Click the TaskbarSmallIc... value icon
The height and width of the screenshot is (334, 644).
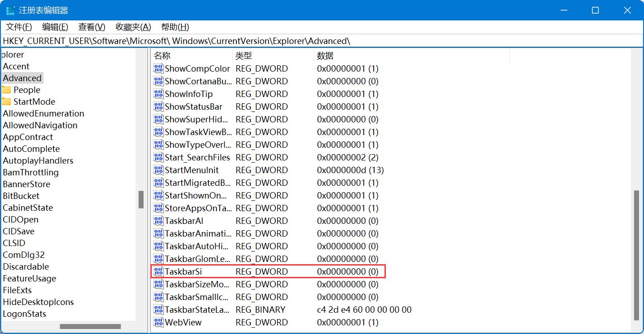[x=158, y=297]
